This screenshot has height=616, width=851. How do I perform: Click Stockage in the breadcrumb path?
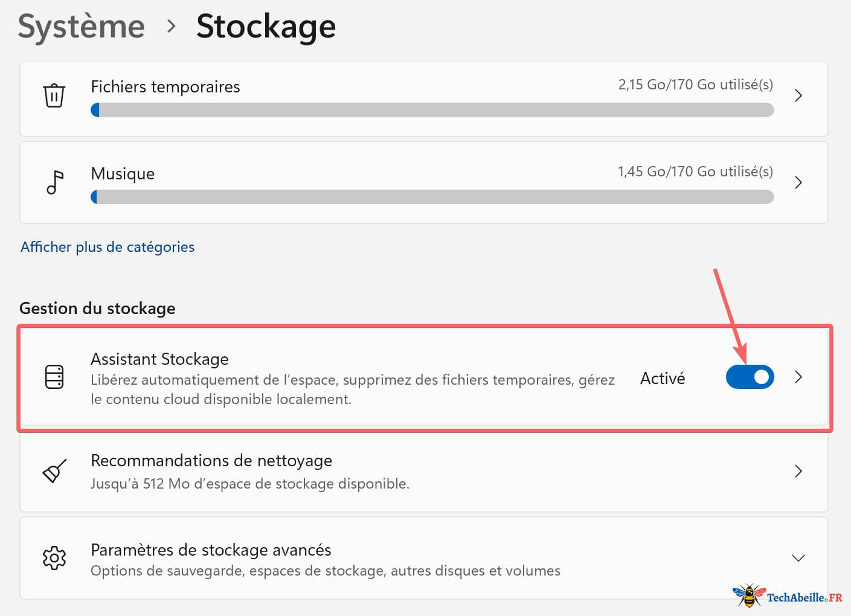(x=266, y=27)
